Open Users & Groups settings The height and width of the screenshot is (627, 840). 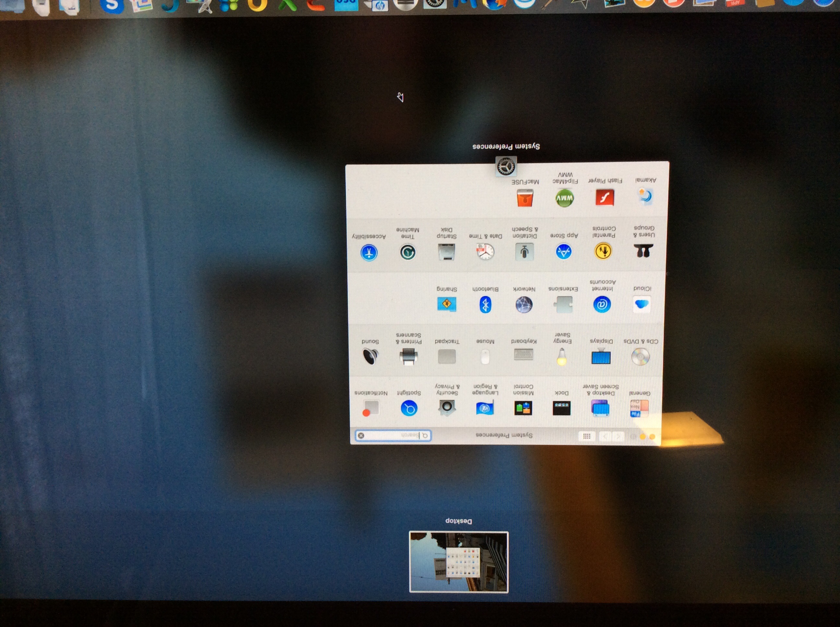click(x=644, y=251)
